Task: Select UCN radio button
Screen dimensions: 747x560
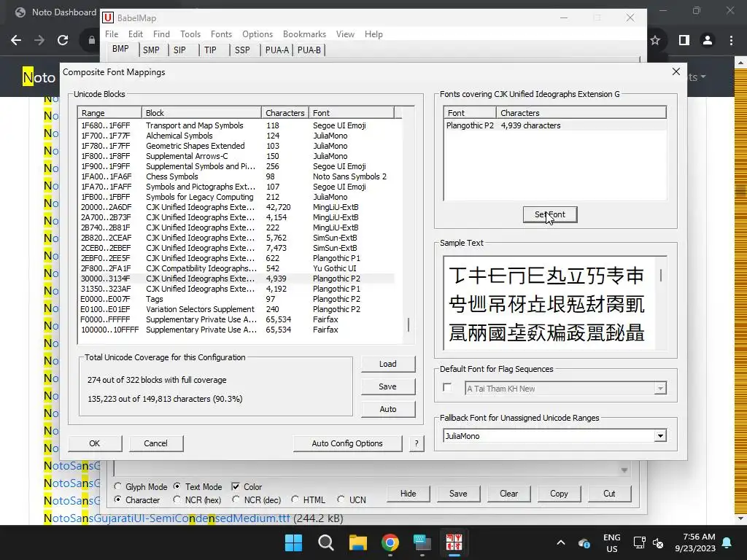Action: point(341,499)
